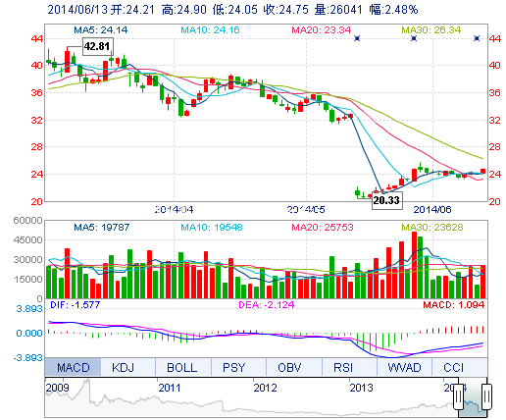Click the right range slider handle
The width and height of the screenshot is (506, 420).
pos(486,396)
